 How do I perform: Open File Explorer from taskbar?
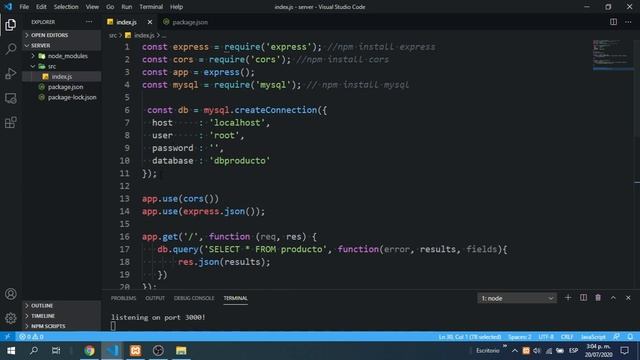click(181, 351)
